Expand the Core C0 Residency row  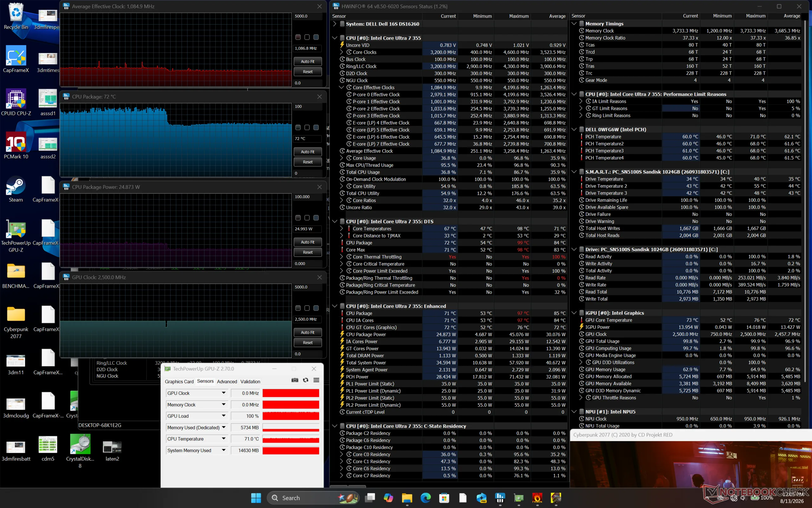coord(342,454)
